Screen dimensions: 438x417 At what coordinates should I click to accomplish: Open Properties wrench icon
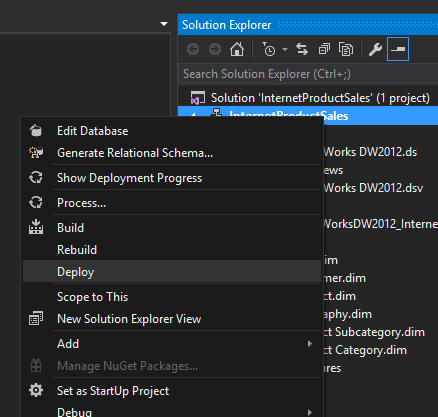point(375,49)
